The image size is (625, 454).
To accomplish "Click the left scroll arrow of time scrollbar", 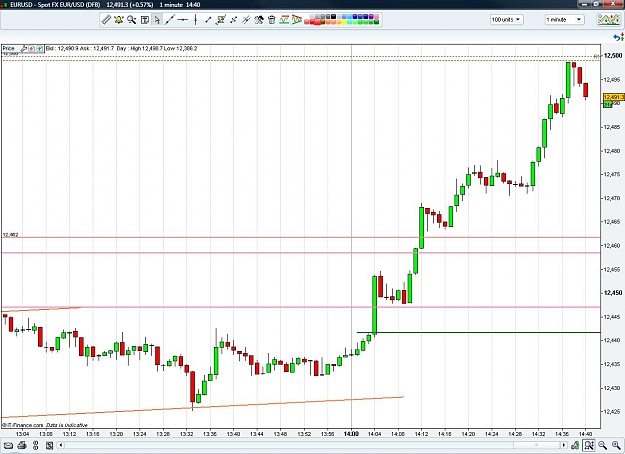I will 61,445.
